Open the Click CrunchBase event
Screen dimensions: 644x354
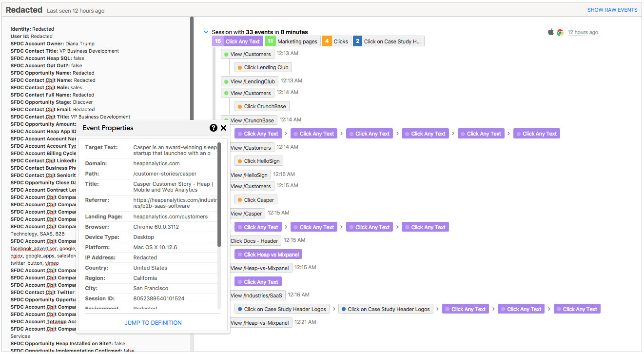click(262, 106)
